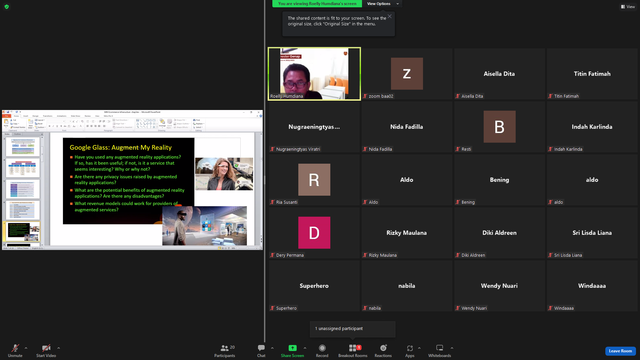The width and height of the screenshot is (640, 360).
Task: Click the 'You are viewing' green screen banner
Action: pyautogui.click(x=317, y=4)
